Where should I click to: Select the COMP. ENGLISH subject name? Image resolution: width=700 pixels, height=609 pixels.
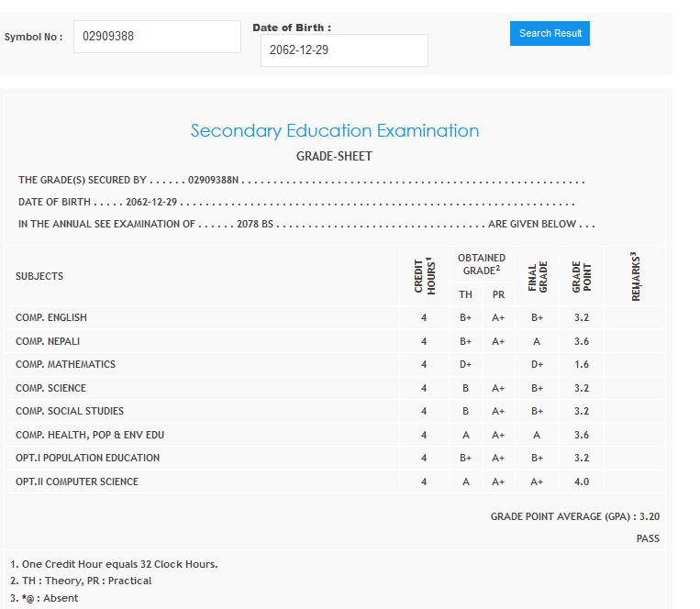coord(51,318)
